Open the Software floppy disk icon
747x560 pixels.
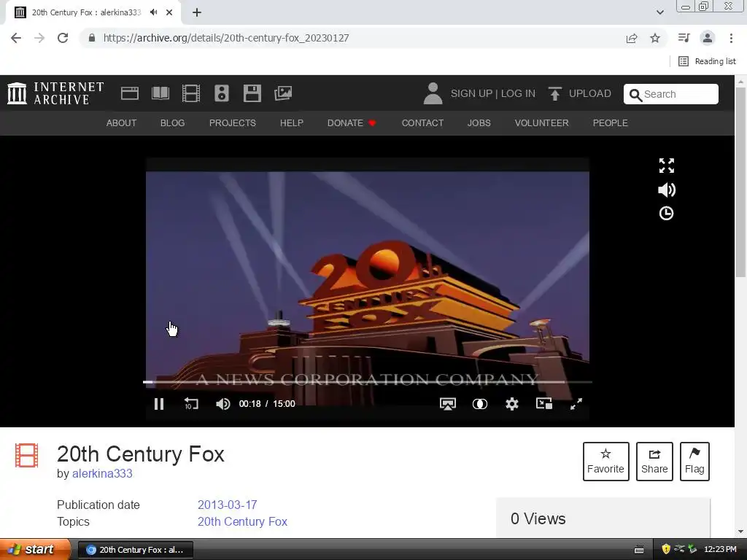252,93
